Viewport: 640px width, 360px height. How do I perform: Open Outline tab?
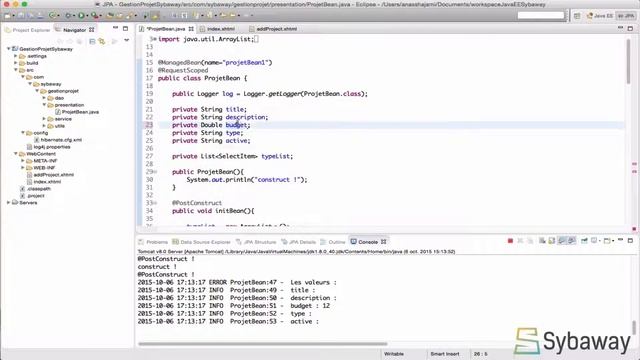(333, 242)
